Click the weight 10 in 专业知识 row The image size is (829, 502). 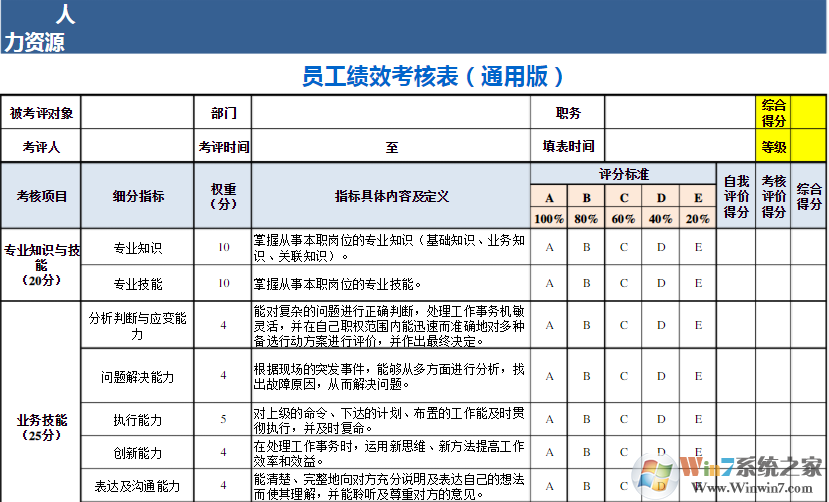[223, 247]
